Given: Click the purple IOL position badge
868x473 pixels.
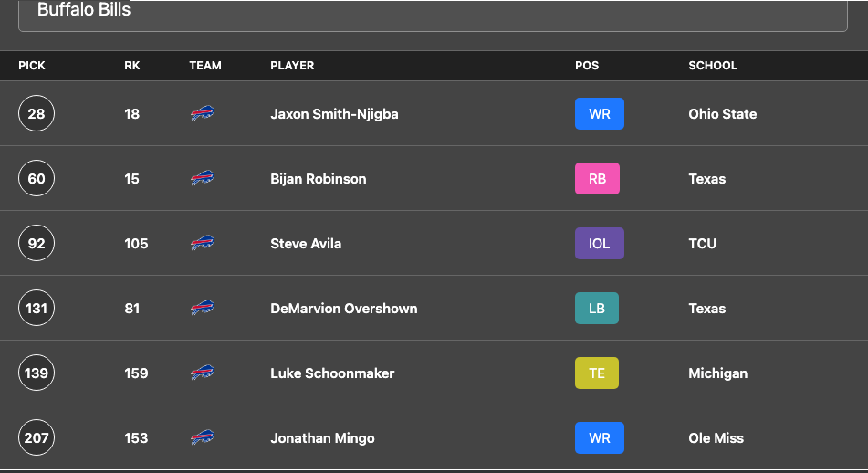Looking at the screenshot, I should click(600, 243).
